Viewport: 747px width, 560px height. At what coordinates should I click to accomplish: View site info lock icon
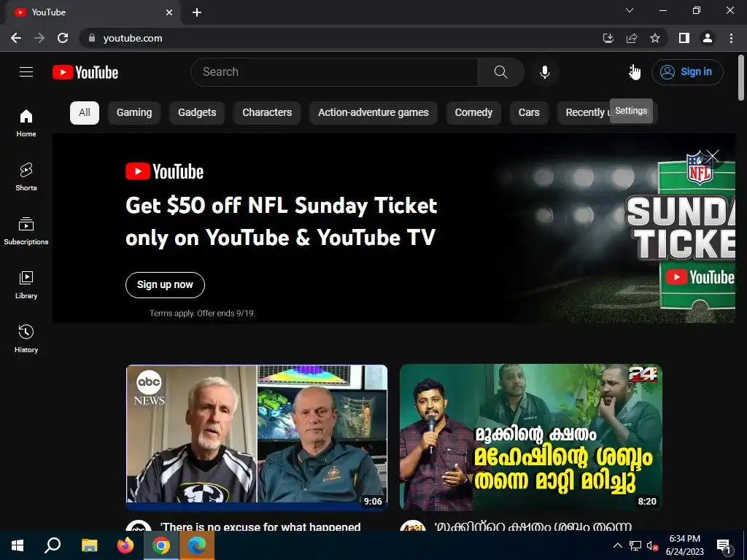click(x=92, y=38)
